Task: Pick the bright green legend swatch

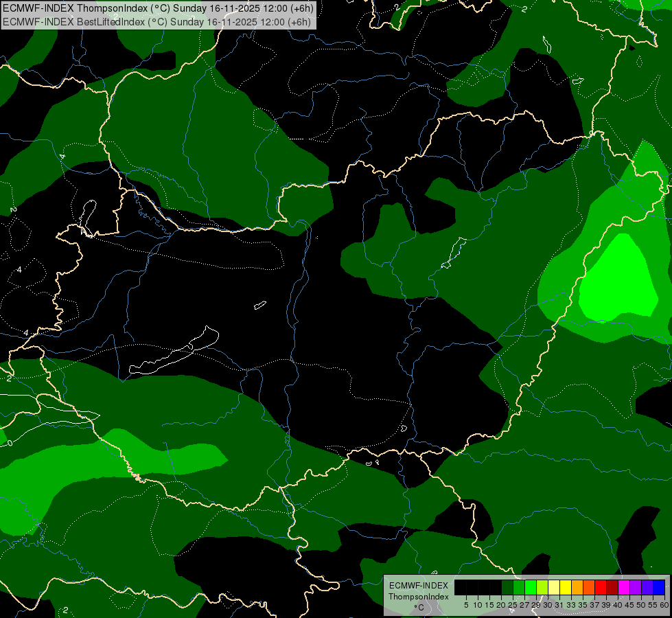Action: [531, 587]
